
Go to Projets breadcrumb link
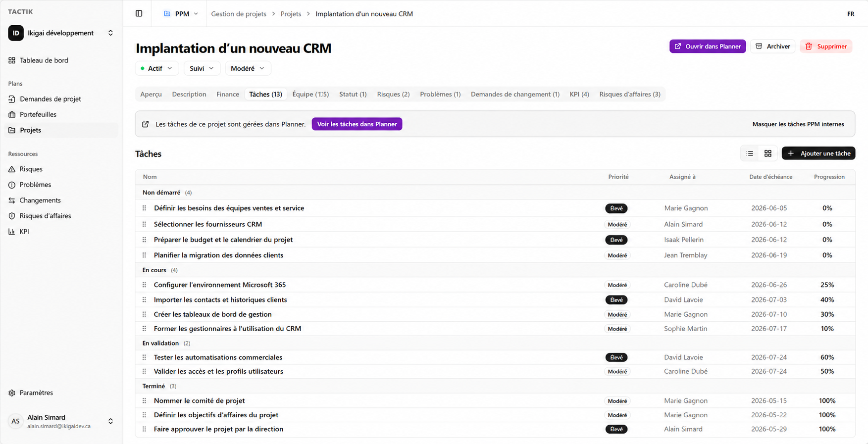[x=291, y=14]
